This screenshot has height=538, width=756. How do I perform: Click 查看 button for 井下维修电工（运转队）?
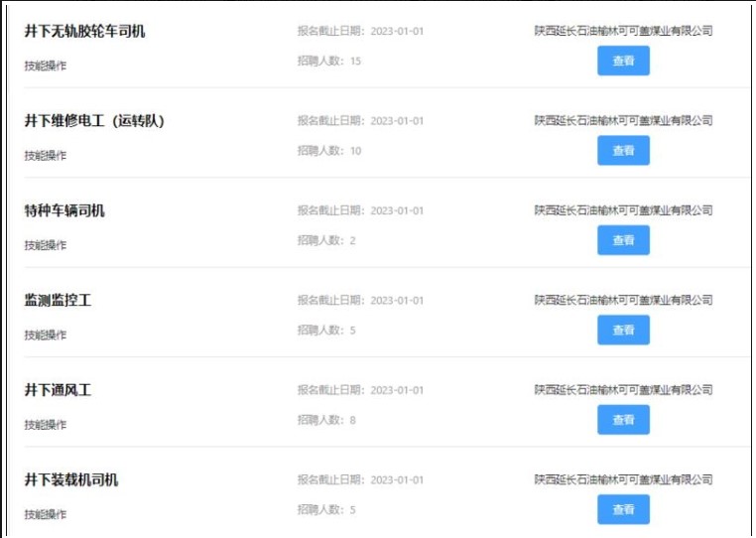(x=623, y=151)
